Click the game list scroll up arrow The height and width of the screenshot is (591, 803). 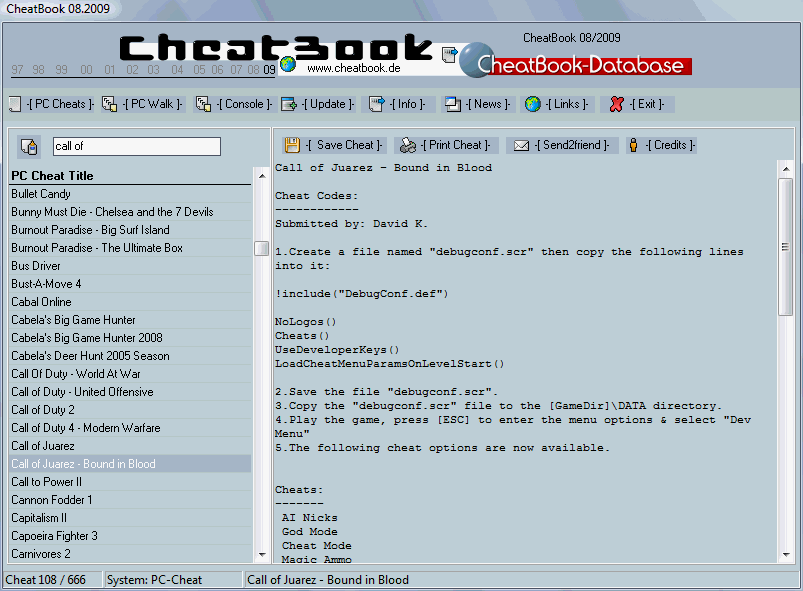coord(262,176)
